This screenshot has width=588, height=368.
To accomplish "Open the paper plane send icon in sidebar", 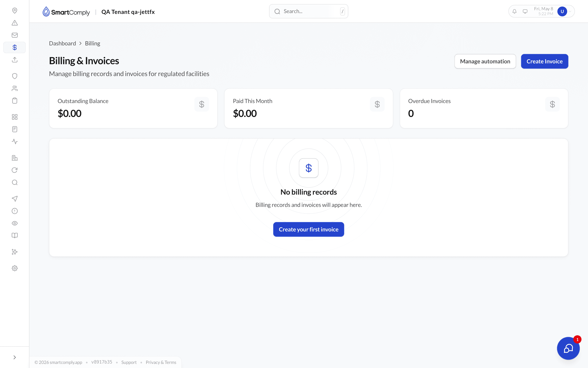I will [14, 199].
